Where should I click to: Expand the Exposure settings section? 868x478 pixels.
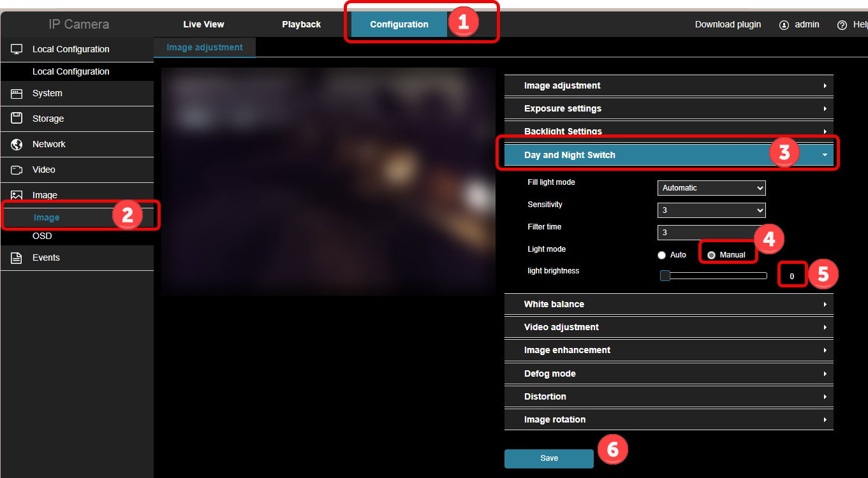668,108
